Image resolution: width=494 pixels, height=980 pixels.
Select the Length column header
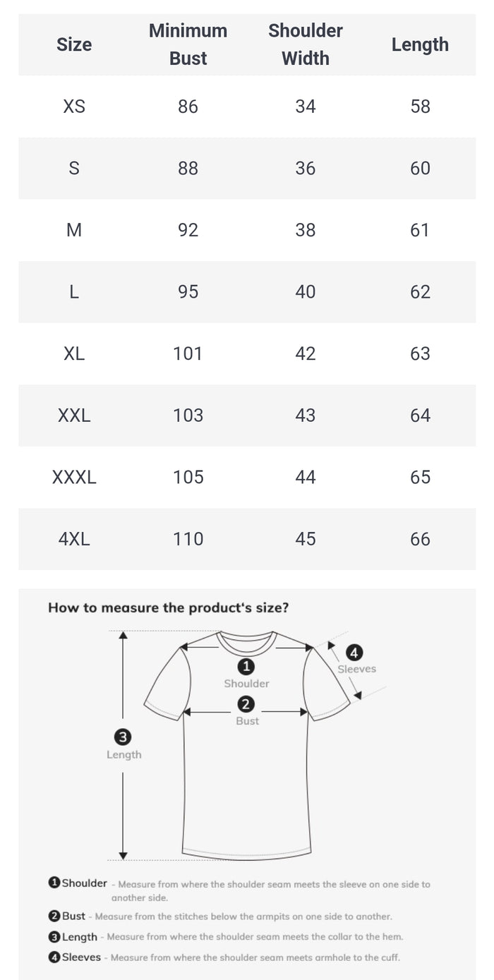(x=420, y=44)
